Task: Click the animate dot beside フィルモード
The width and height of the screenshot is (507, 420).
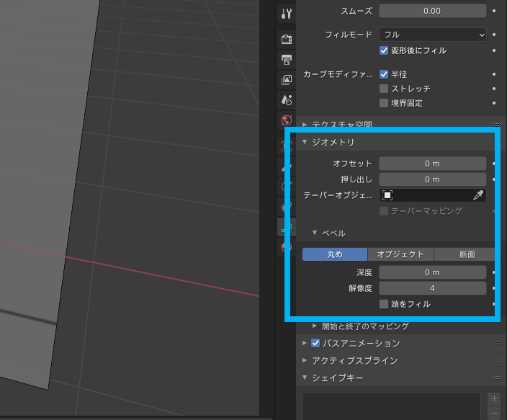Action: click(494, 35)
